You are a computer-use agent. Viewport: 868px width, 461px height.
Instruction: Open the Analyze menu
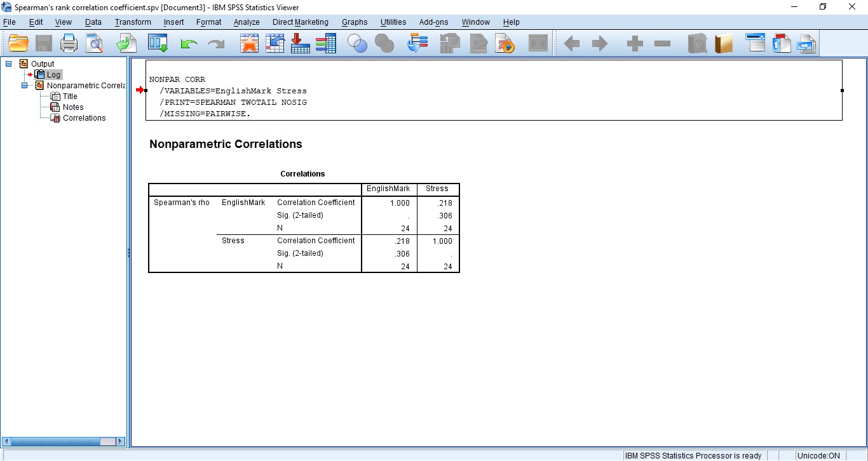click(247, 22)
